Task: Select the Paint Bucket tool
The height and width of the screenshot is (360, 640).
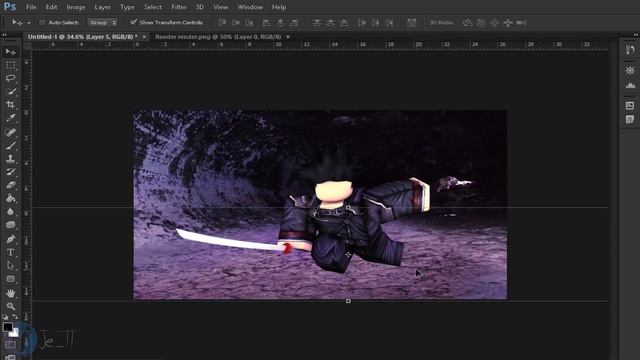Action: (11, 199)
